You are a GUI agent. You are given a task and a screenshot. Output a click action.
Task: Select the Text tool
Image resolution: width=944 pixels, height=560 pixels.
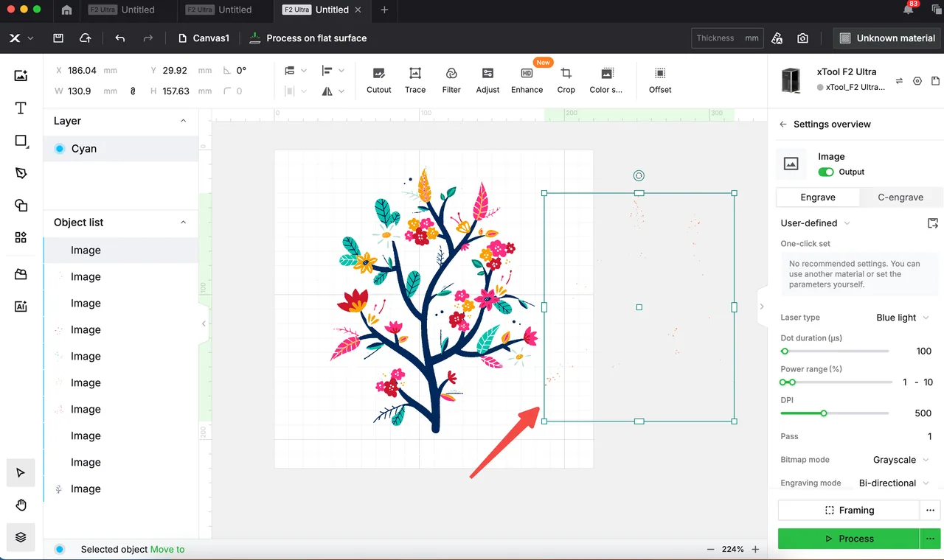pyautogui.click(x=21, y=108)
